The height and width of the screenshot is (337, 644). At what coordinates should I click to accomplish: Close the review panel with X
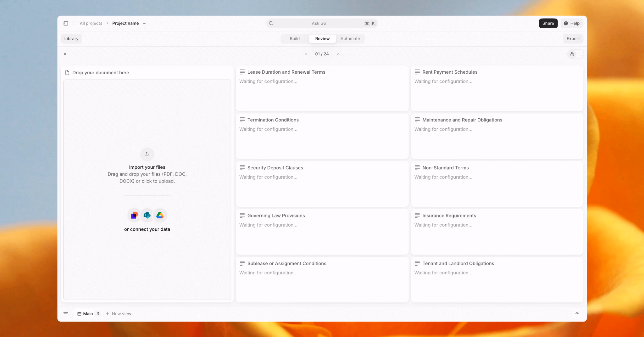coord(65,54)
